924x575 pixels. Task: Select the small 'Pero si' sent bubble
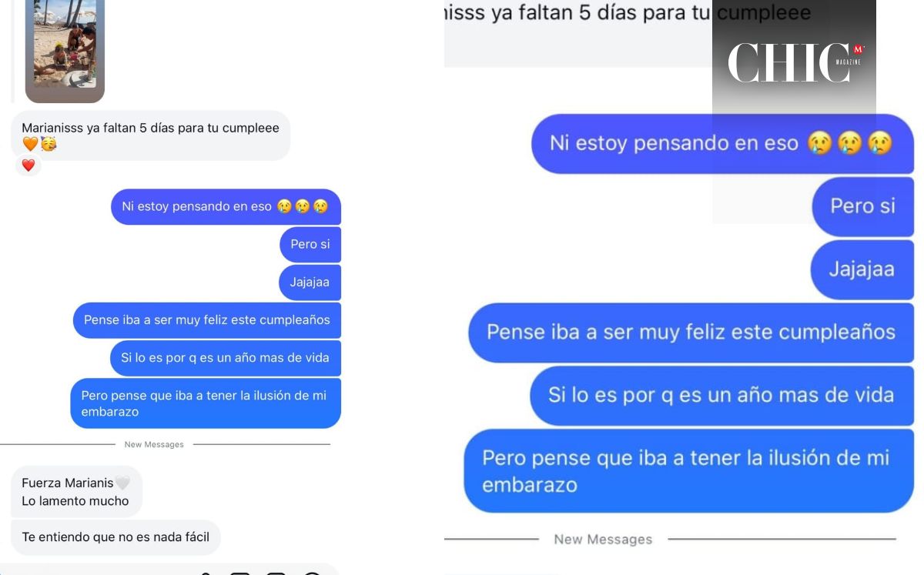pyautogui.click(x=310, y=245)
